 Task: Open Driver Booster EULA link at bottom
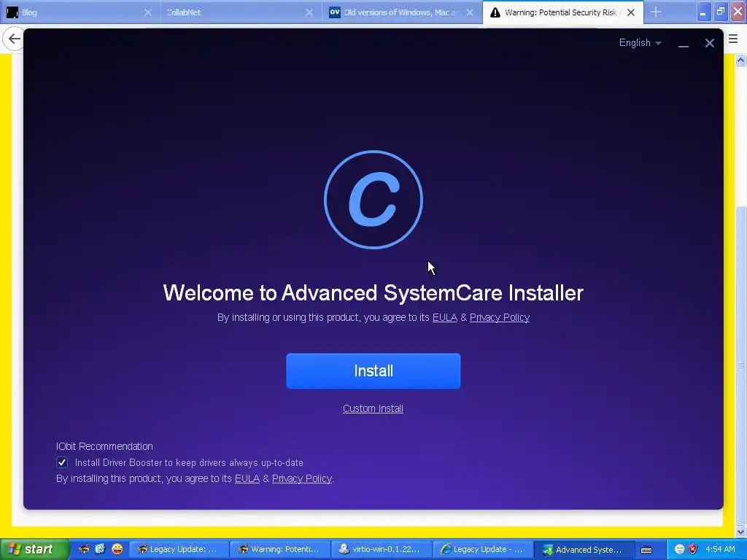[x=247, y=478]
